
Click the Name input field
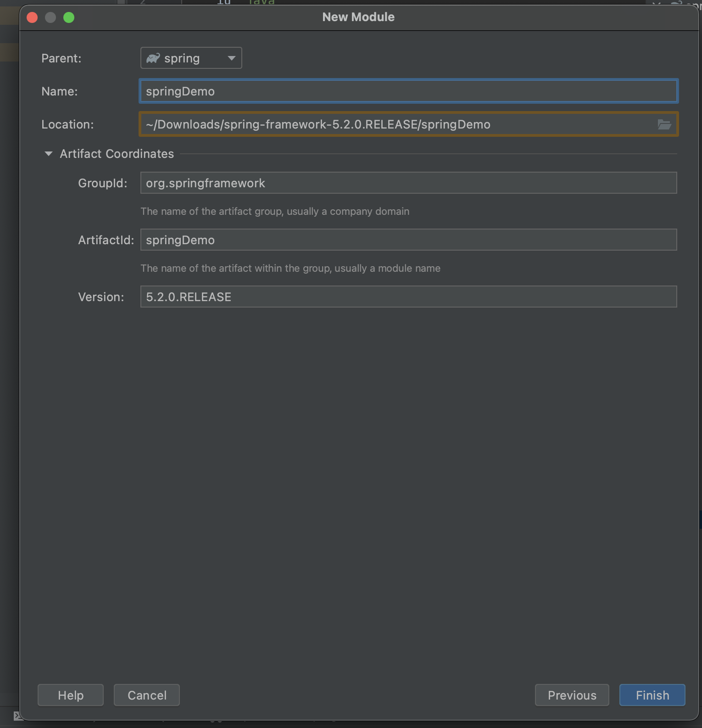click(408, 91)
